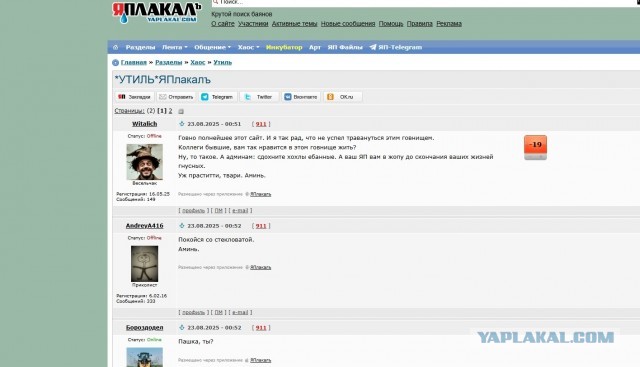Image resolution: width=640 pixels, height=367 pixels.
Task: Share the topic via the Вконтакте button
Action: 301,97
